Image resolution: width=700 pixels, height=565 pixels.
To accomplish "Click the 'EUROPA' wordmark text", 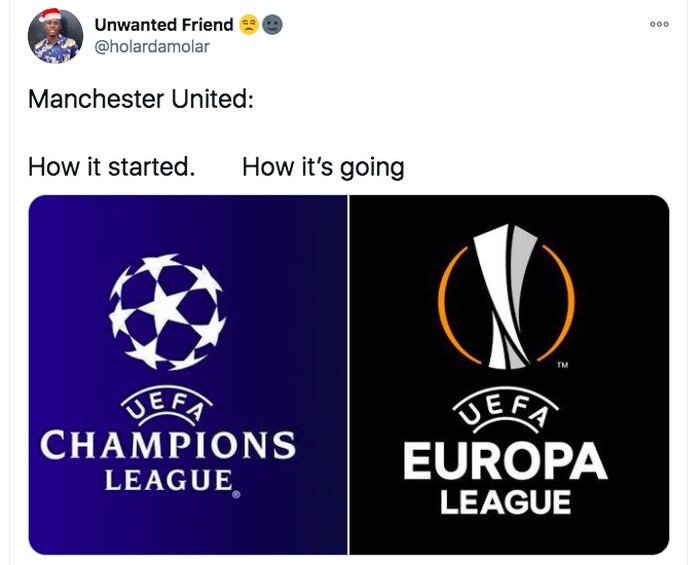I will (506, 462).
